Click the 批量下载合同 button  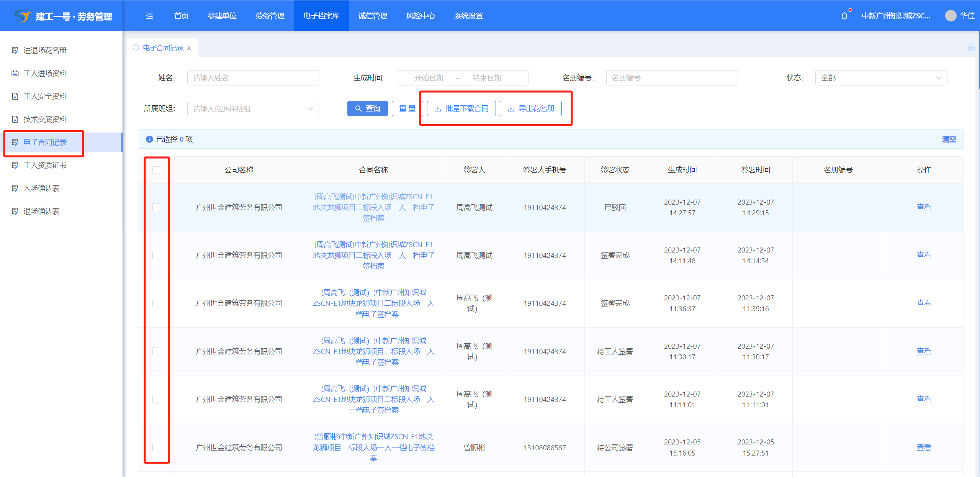pyautogui.click(x=461, y=108)
